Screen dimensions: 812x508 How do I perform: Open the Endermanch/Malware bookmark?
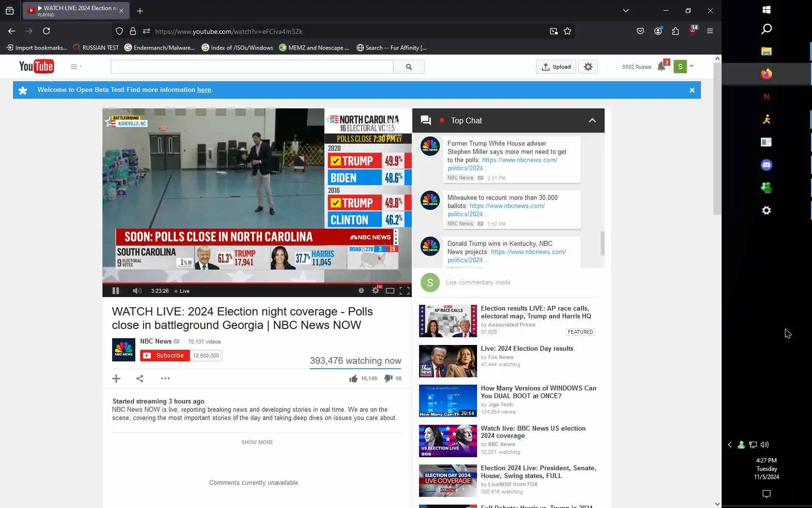coord(159,48)
